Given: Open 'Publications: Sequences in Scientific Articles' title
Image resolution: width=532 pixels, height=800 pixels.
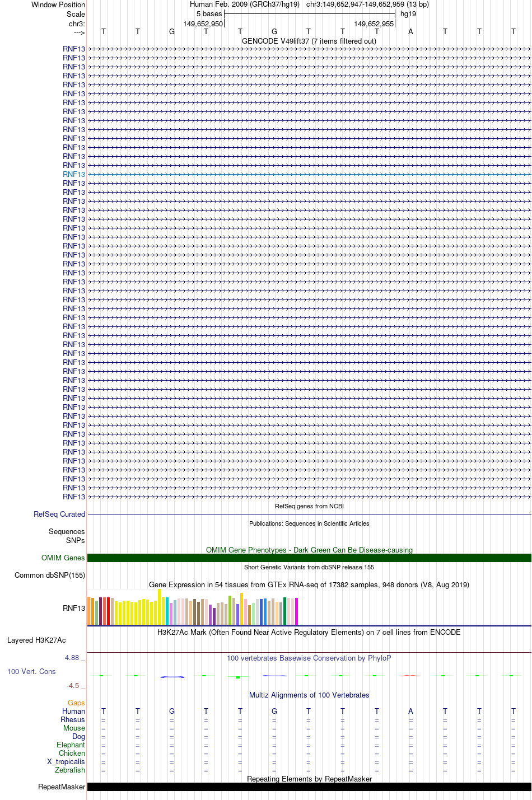Looking at the screenshot, I should tap(309, 523).
